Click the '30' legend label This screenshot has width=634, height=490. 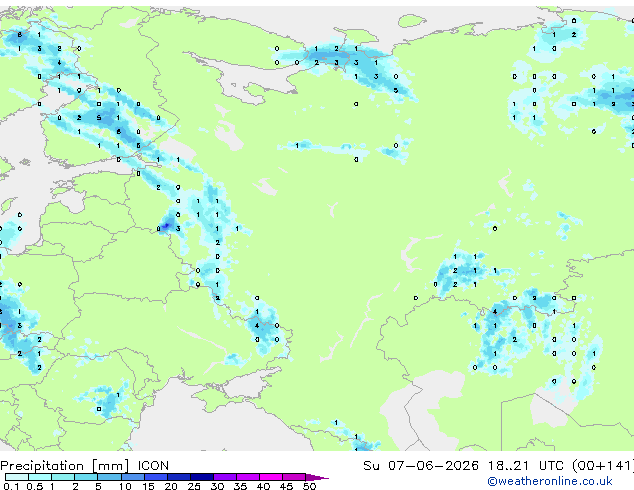tap(217, 486)
